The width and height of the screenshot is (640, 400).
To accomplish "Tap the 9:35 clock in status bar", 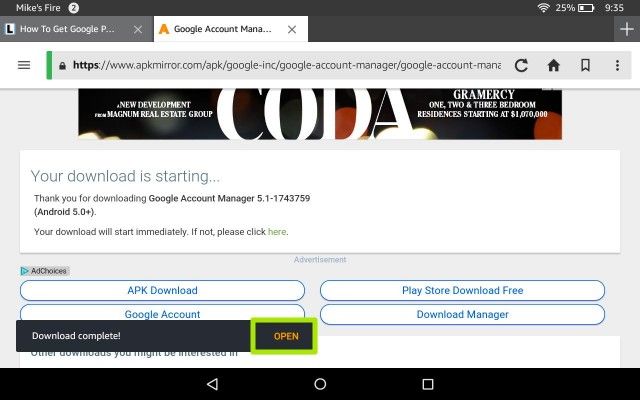I will [614, 8].
